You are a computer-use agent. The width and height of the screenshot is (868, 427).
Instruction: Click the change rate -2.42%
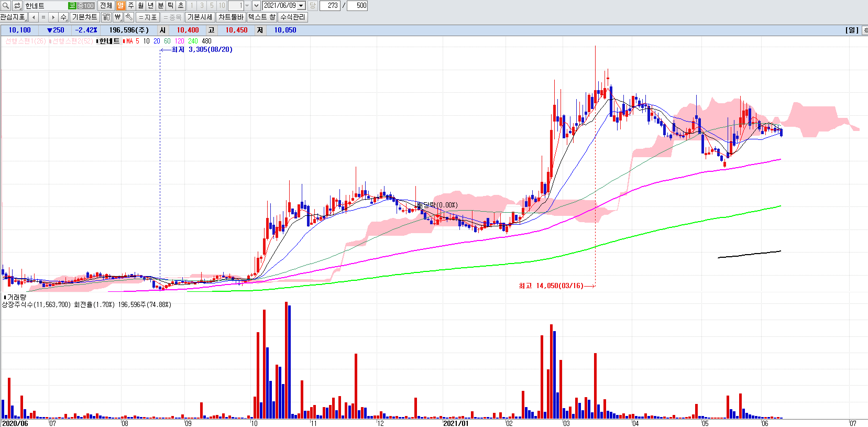86,30
